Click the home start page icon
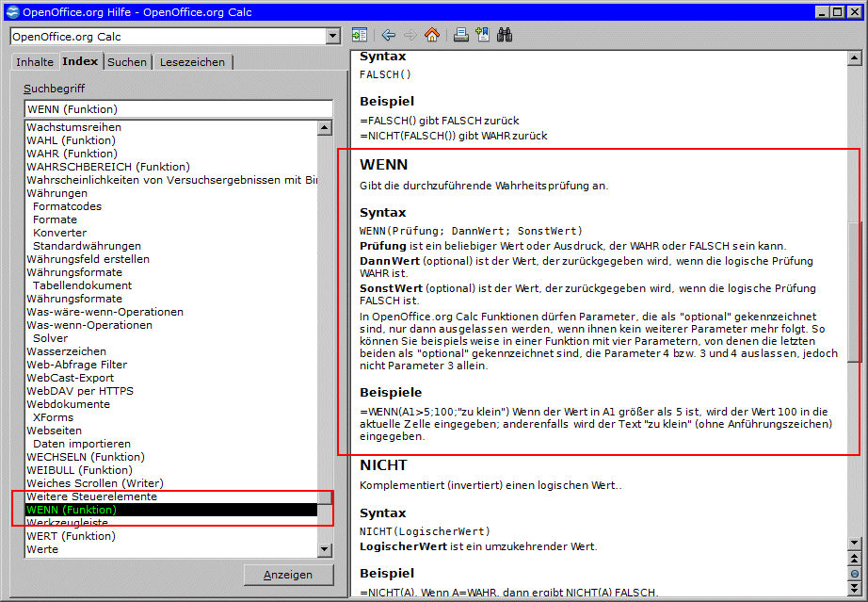This screenshot has width=868, height=602. 432,36
